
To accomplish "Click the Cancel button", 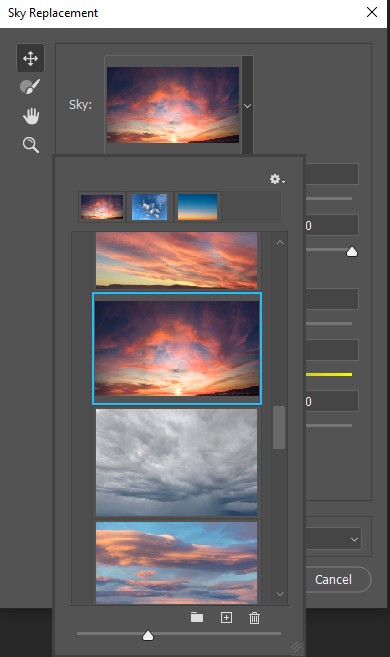I will click(334, 579).
